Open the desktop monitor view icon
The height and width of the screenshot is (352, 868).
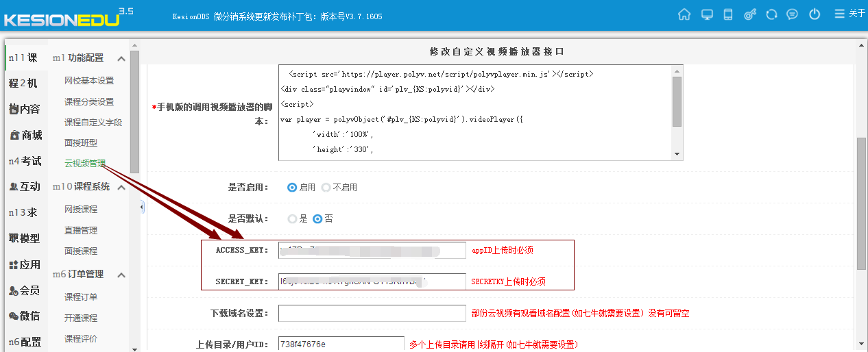click(x=707, y=14)
